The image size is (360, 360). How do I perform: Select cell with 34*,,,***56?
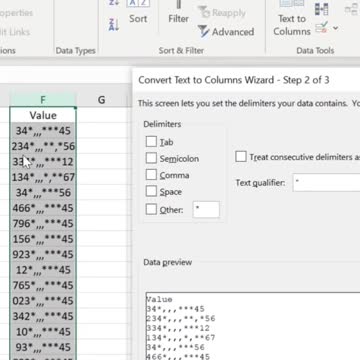pos(43,193)
